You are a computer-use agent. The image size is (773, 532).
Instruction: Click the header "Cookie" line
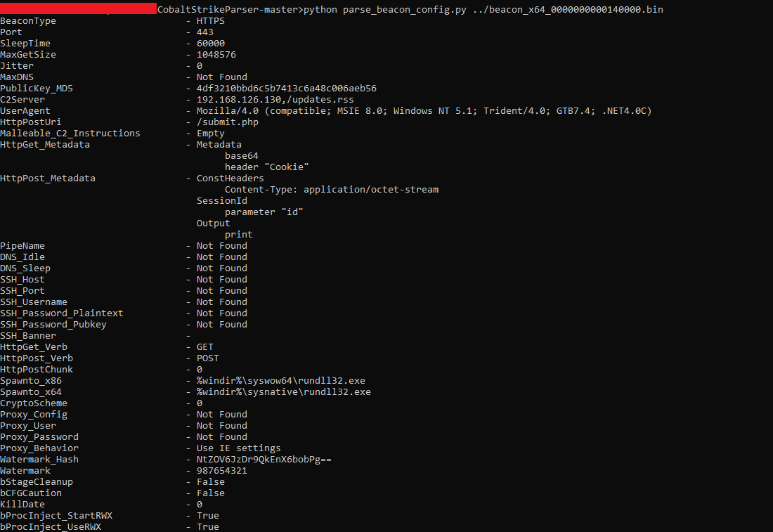click(x=267, y=167)
